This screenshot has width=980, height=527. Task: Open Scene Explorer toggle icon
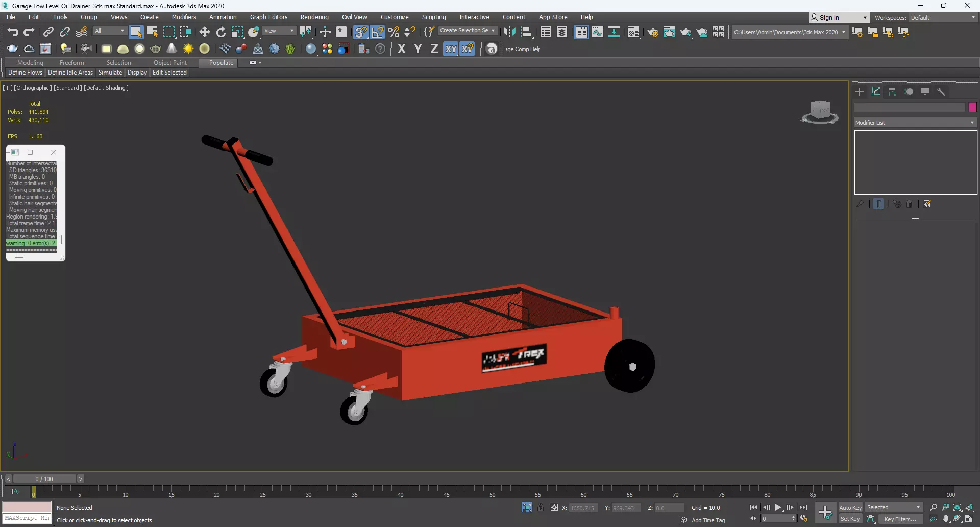(545, 32)
